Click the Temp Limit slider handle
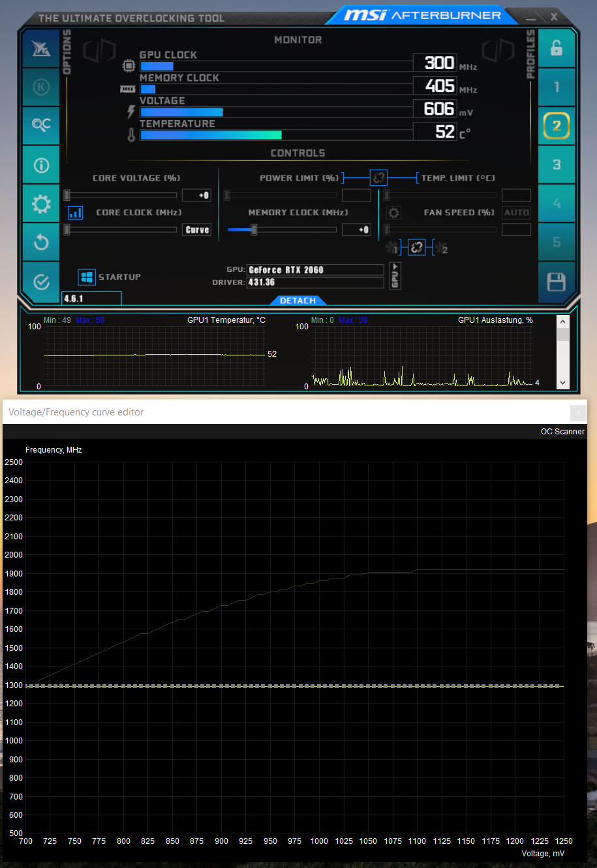This screenshot has height=868, width=597. 387,195
